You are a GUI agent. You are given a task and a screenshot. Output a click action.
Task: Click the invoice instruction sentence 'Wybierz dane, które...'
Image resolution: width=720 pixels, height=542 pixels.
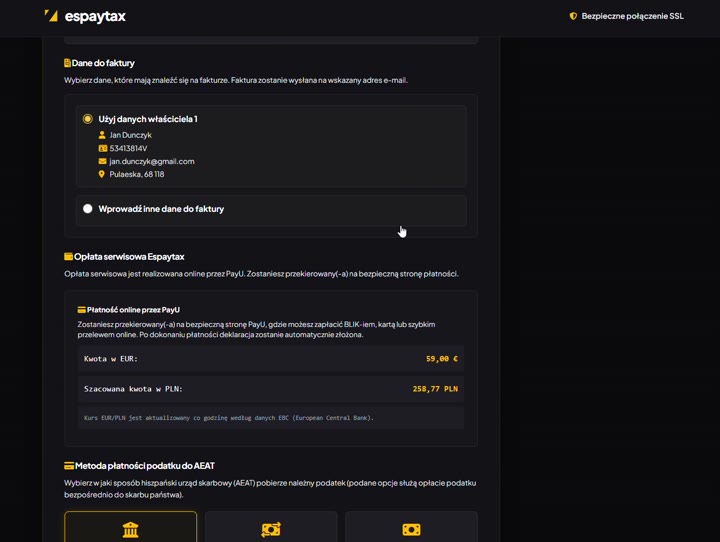236,80
